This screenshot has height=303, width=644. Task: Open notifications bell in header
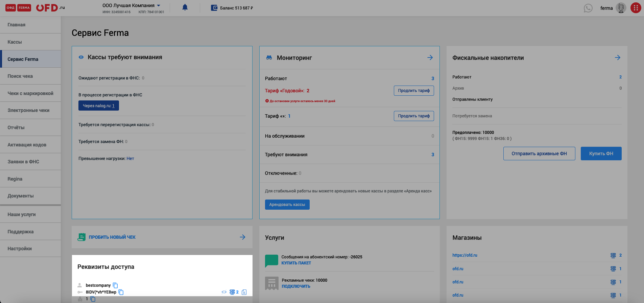pos(185,7)
